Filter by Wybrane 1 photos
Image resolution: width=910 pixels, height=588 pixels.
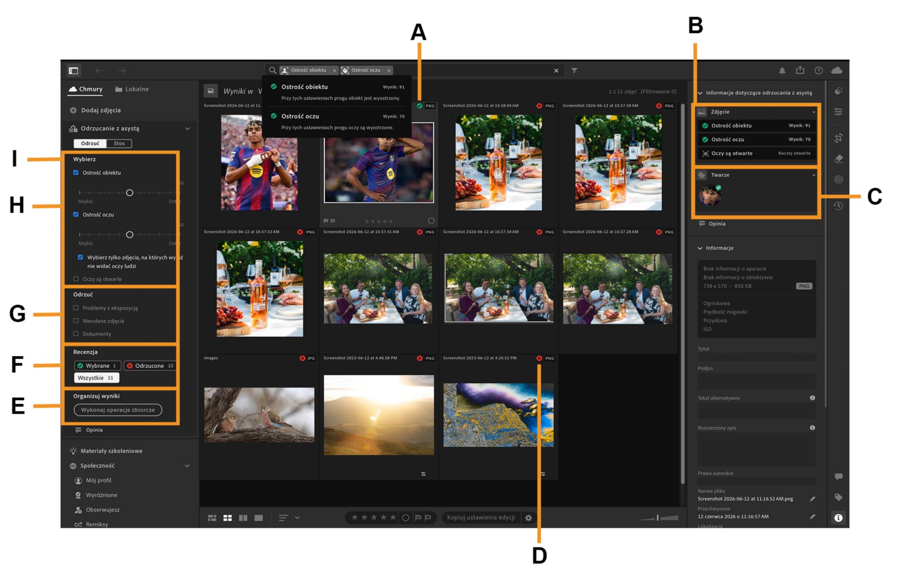pos(98,366)
